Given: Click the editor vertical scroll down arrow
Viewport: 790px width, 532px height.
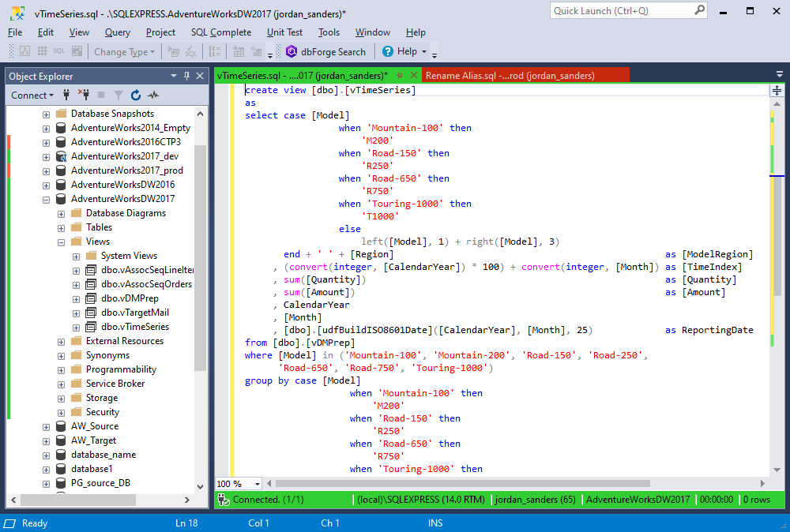Looking at the screenshot, I should pos(777,470).
